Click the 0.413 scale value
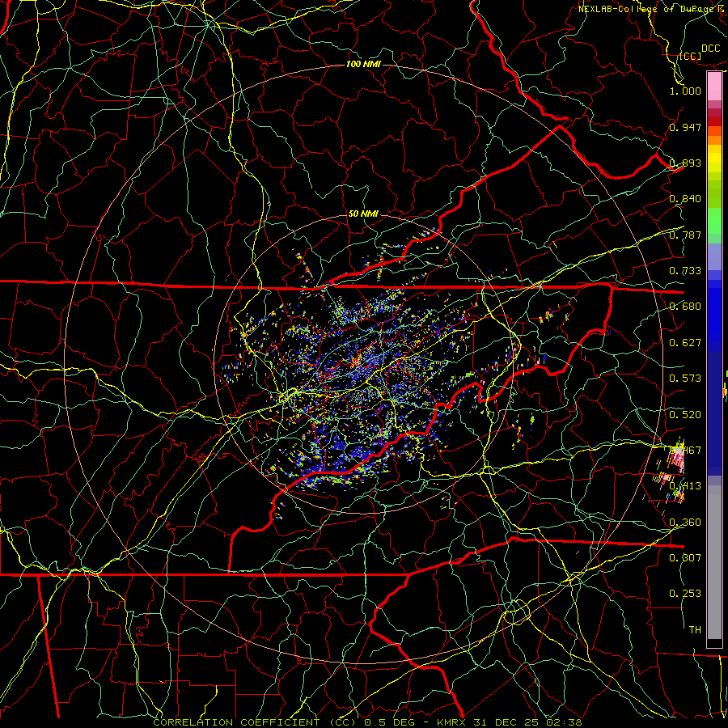Viewport: 728px width, 728px height. pos(685,486)
